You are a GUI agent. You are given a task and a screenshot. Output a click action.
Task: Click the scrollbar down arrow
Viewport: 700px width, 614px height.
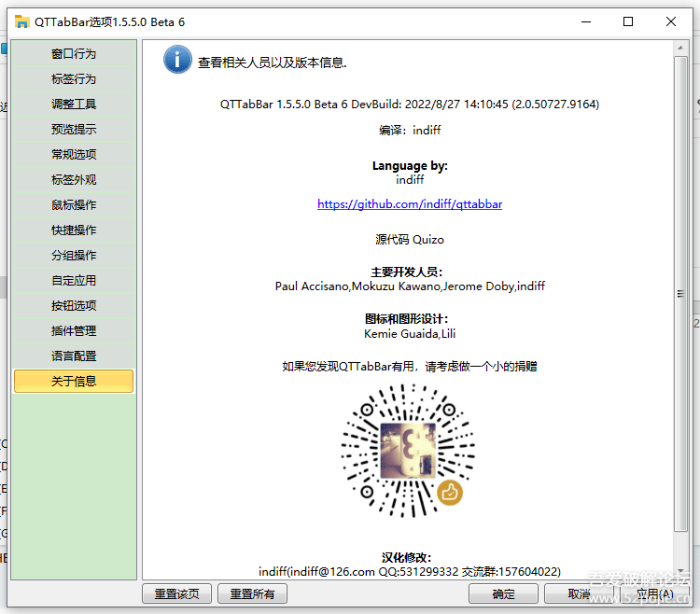(680, 571)
